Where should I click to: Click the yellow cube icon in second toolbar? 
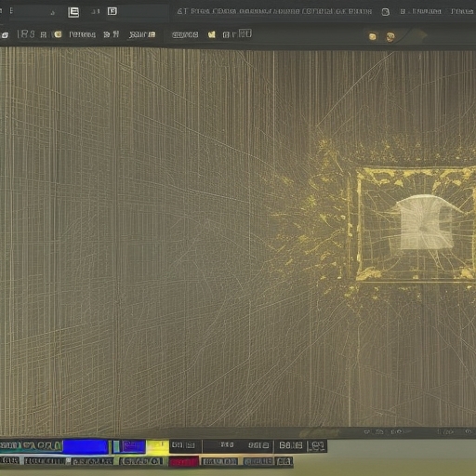[58, 34]
